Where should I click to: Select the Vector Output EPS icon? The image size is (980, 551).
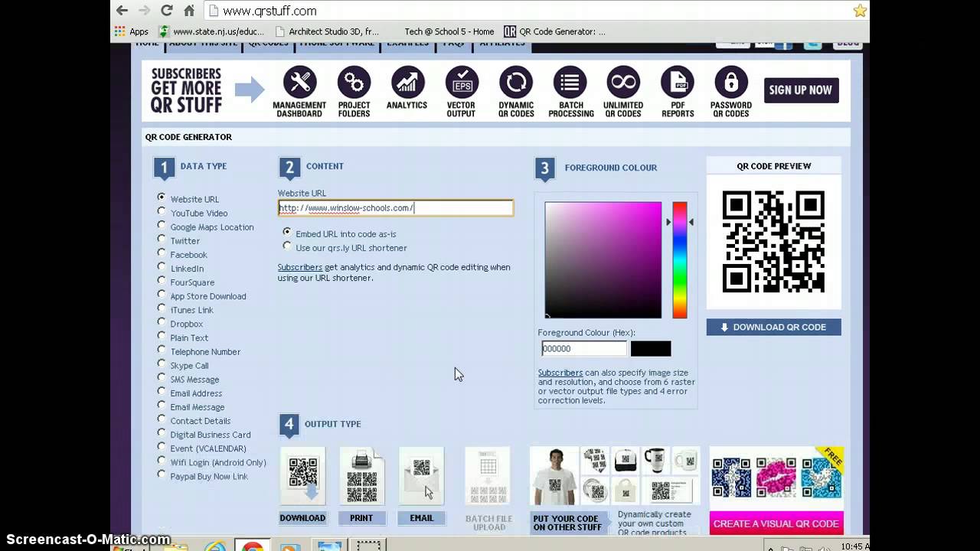(x=462, y=82)
